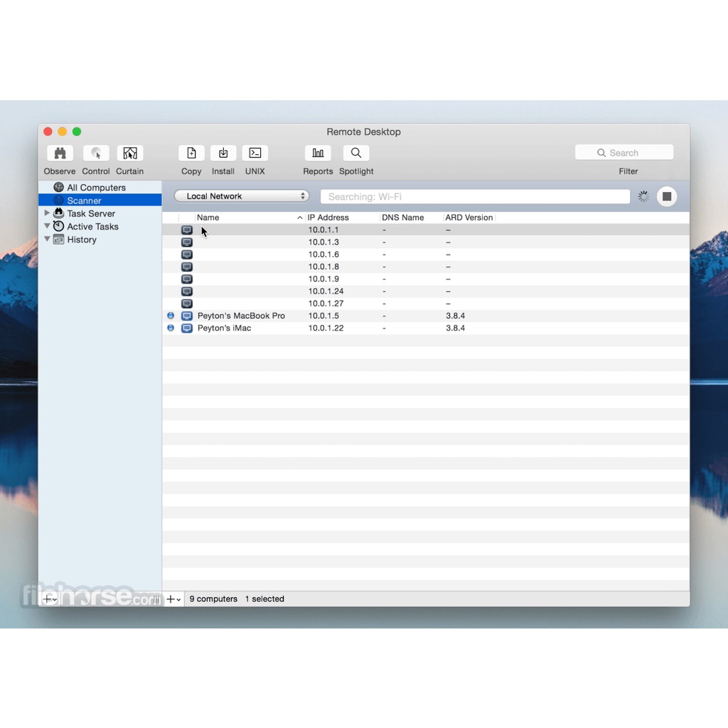Viewport: 728px width, 728px height.
Task: Click the Install packages icon
Action: 223,154
